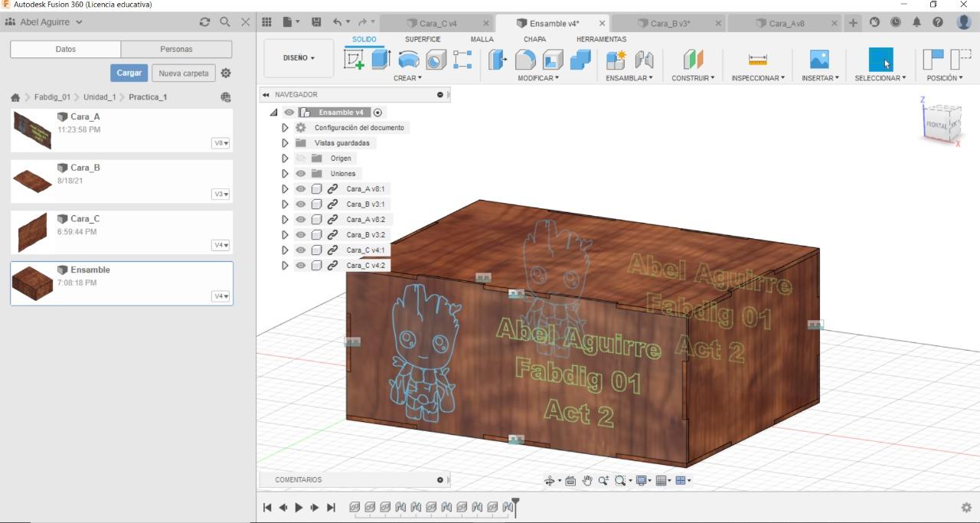
Task: Hide component Cara_C v4:2
Action: (301, 266)
